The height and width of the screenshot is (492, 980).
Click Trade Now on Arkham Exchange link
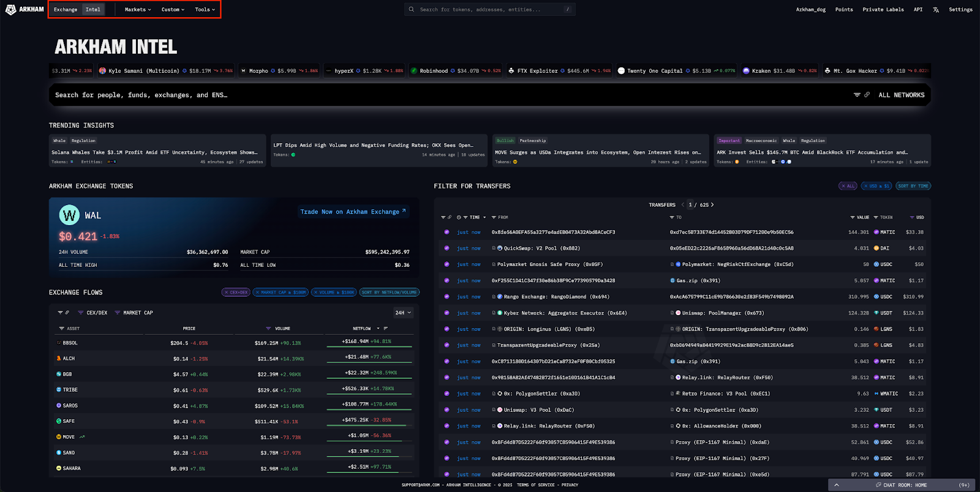pyautogui.click(x=353, y=212)
